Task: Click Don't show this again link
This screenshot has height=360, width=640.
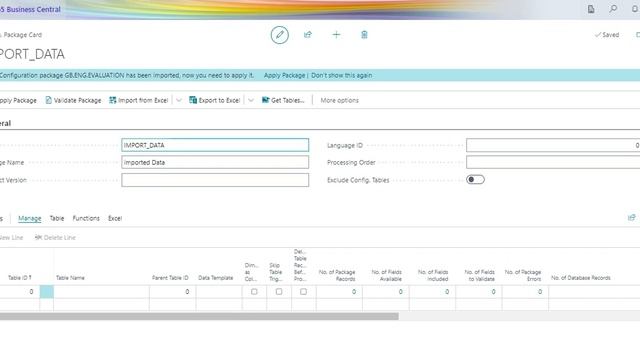Action: 342,76
